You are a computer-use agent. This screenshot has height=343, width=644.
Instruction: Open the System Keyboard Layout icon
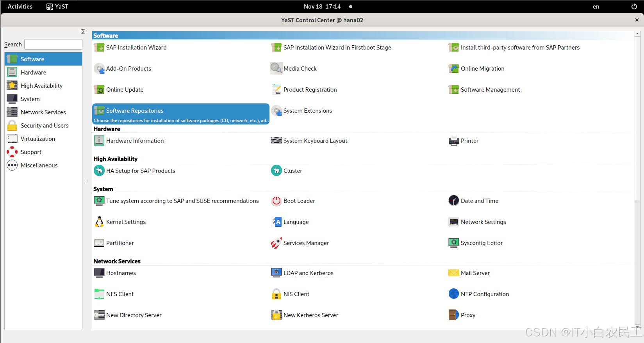coord(277,141)
